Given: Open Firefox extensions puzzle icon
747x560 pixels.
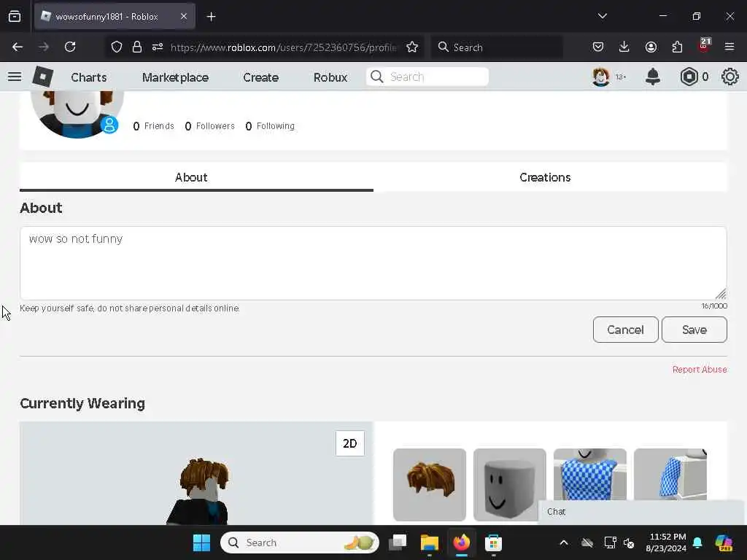Looking at the screenshot, I should pyautogui.click(x=677, y=47).
